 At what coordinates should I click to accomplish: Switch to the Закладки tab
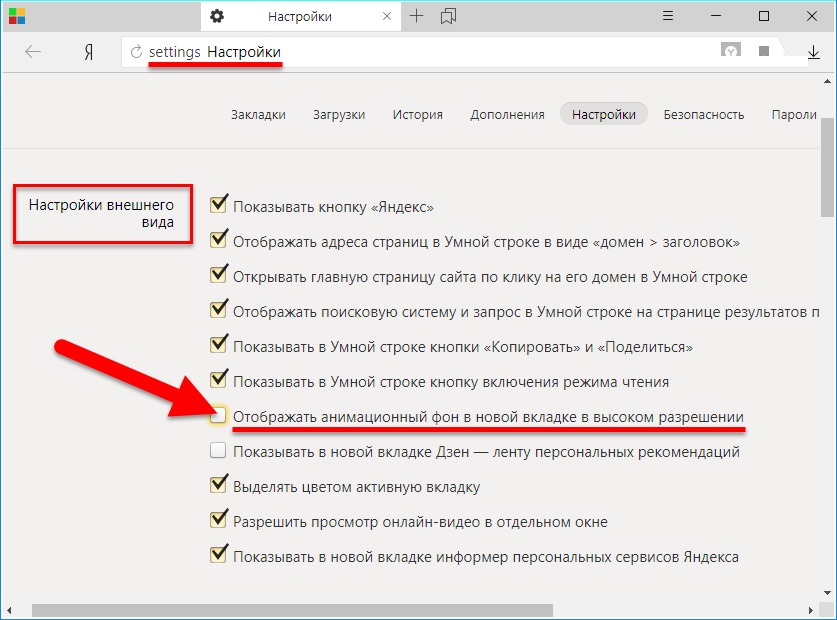258,115
